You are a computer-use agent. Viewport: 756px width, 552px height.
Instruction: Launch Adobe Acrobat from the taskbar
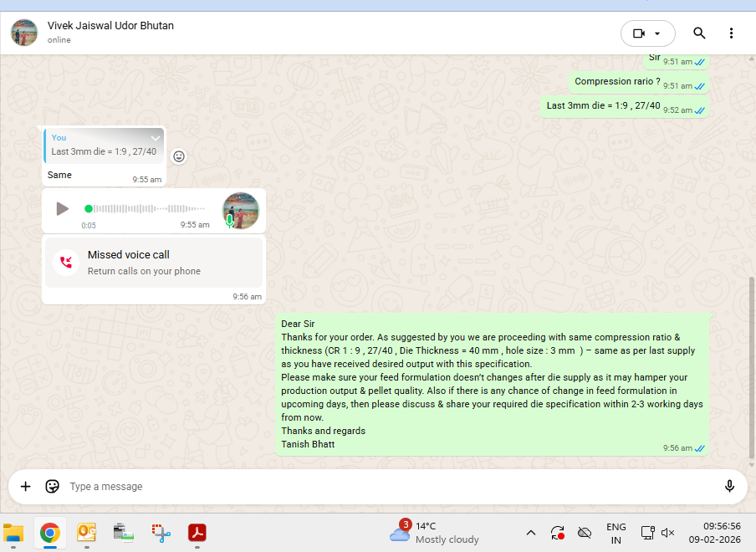pos(197,533)
